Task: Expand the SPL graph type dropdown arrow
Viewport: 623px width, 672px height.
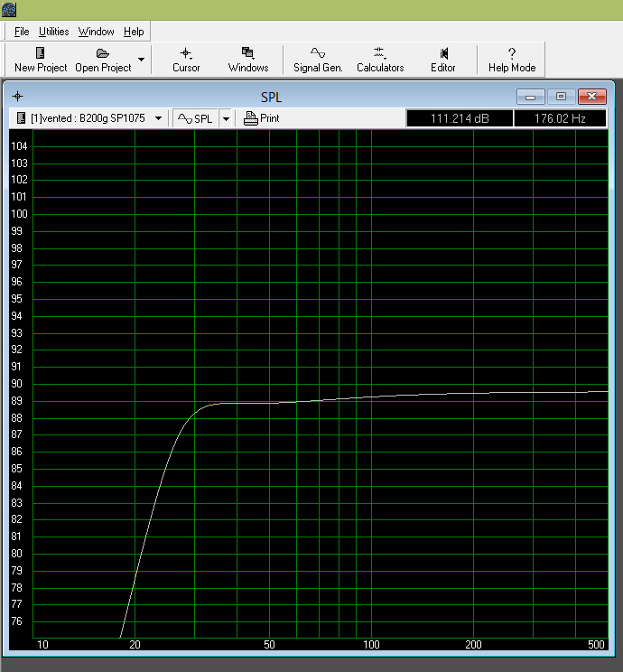Action: point(226,118)
